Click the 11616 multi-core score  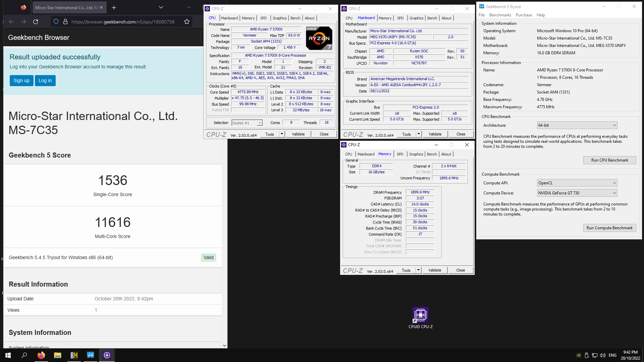point(112,222)
